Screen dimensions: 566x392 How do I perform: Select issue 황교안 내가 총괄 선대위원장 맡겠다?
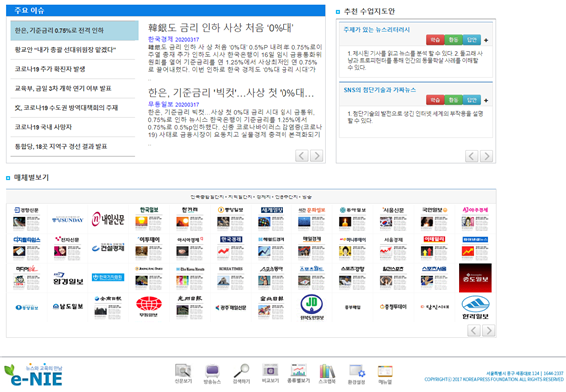click(73, 50)
